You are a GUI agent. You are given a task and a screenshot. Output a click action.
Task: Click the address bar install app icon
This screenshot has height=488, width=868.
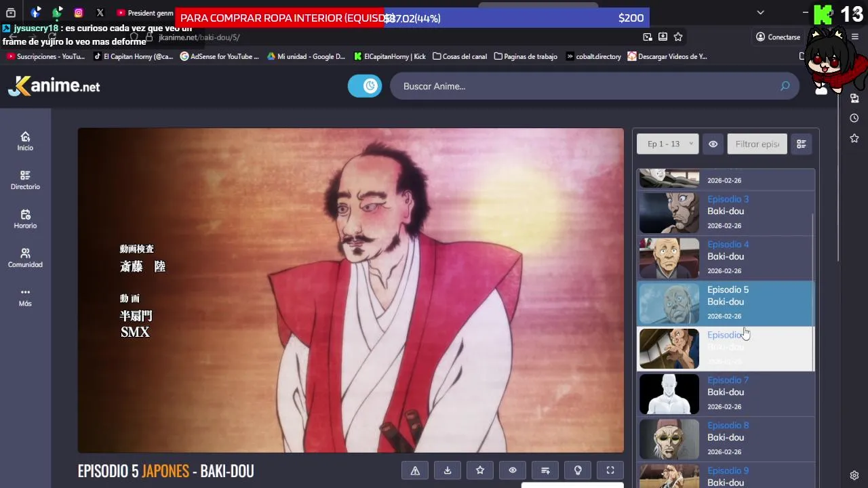pyautogui.click(x=663, y=37)
